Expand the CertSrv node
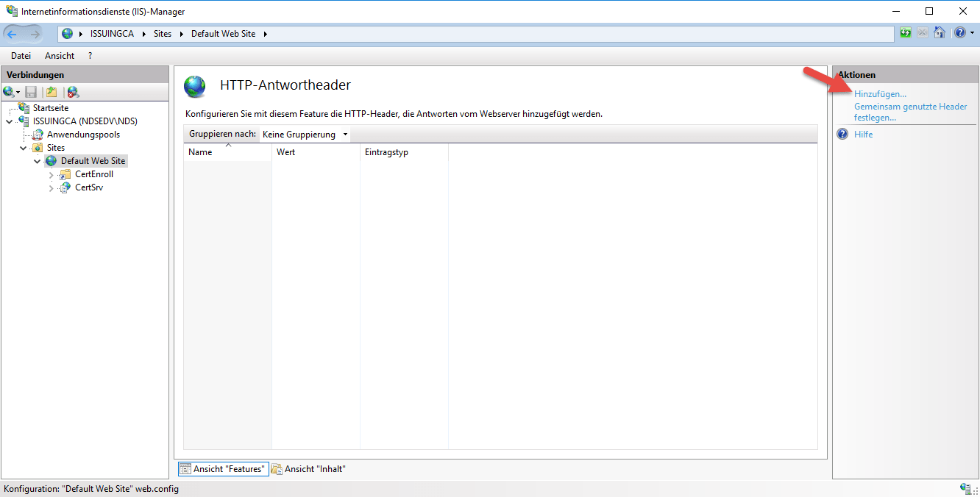Screen dimensions: 980x497 pos(51,187)
